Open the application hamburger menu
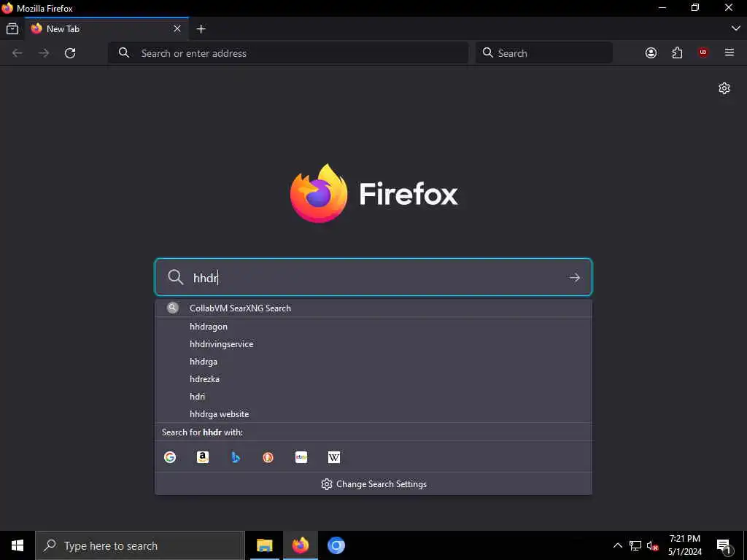Image resolution: width=747 pixels, height=560 pixels. pyautogui.click(x=729, y=52)
